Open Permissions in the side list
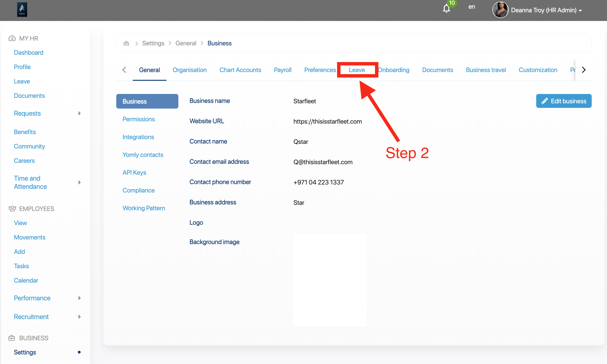The width and height of the screenshot is (607, 364). 138,119
